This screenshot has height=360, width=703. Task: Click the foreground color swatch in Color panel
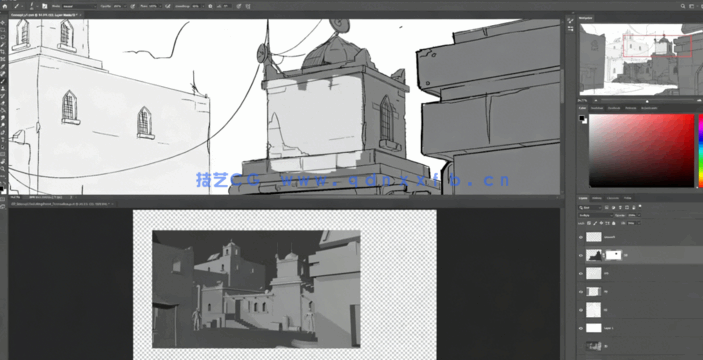[581, 118]
